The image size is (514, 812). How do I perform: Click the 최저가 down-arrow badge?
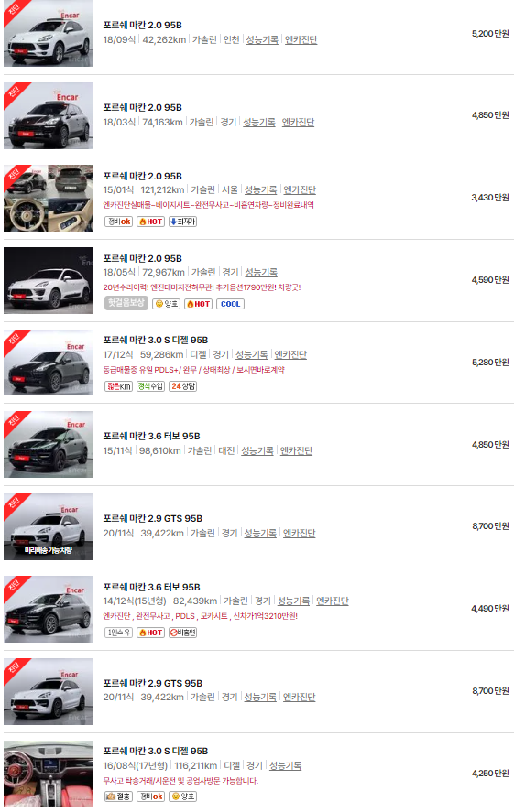pyautogui.click(x=182, y=222)
